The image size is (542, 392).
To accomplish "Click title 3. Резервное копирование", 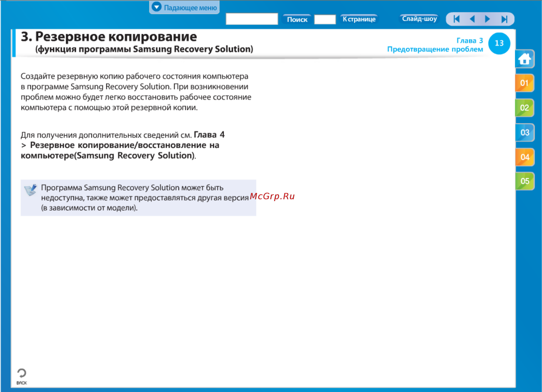I will 109,37.
